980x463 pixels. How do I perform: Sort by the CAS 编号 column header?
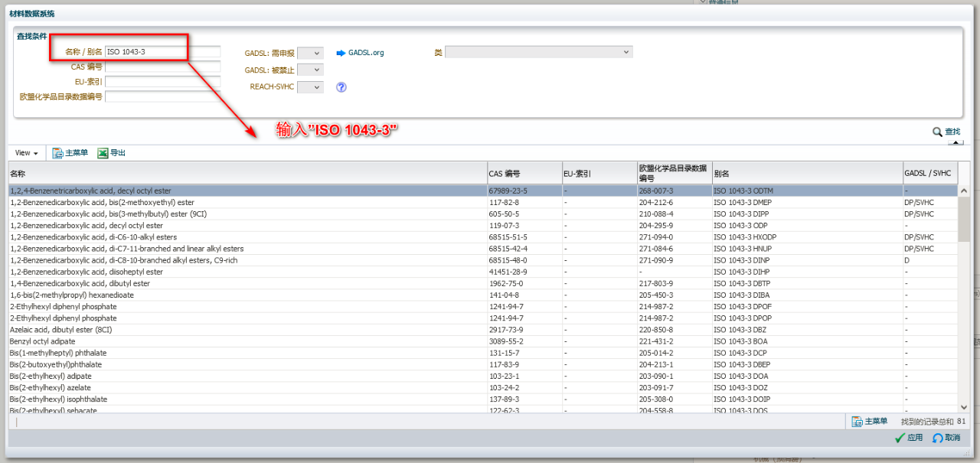coord(524,174)
